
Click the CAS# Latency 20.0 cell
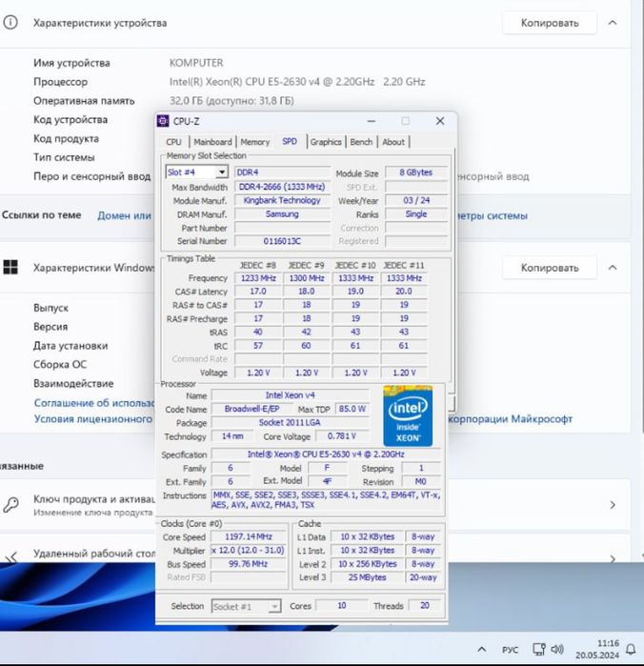[404, 292]
